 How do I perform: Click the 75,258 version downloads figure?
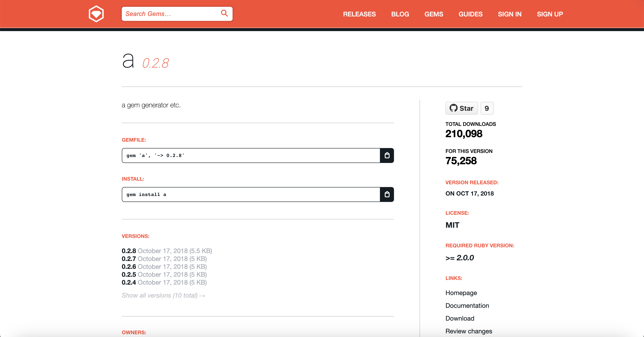(x=461, y=161)
